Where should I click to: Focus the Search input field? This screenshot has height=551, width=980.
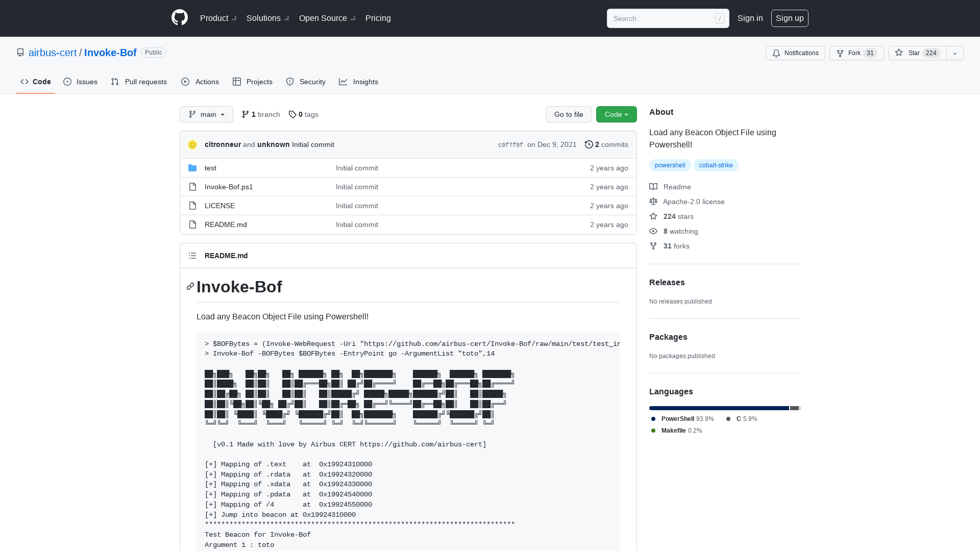668,18
